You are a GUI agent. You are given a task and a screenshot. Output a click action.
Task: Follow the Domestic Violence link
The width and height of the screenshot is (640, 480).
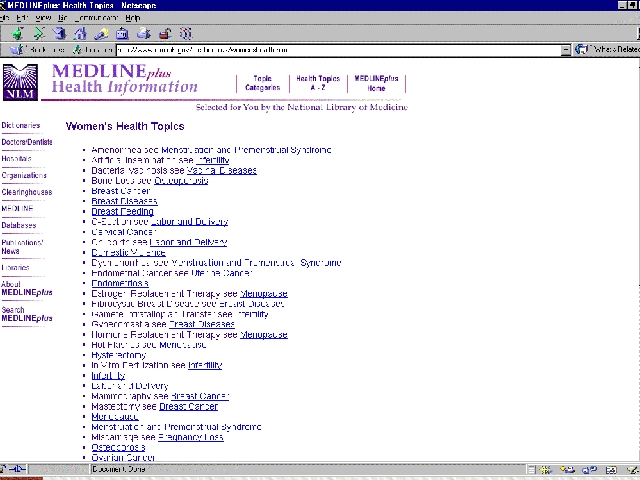[127, 253]
